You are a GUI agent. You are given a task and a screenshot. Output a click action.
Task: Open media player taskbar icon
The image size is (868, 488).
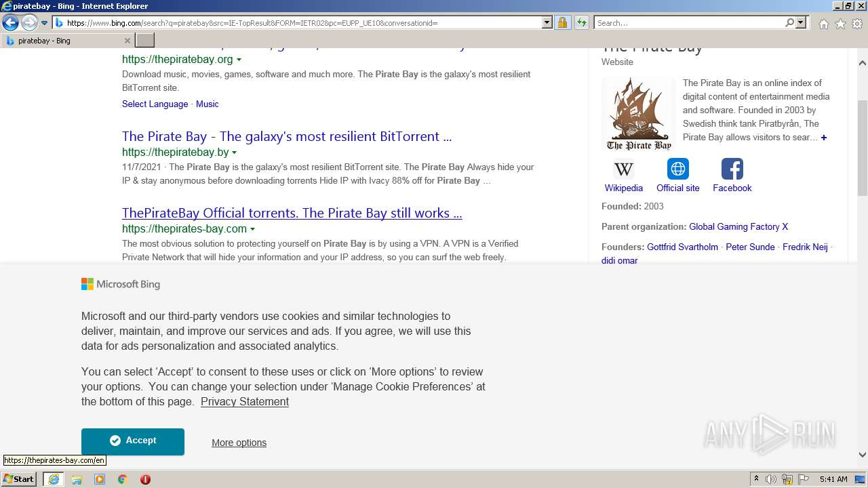click(x=100, y=479)
